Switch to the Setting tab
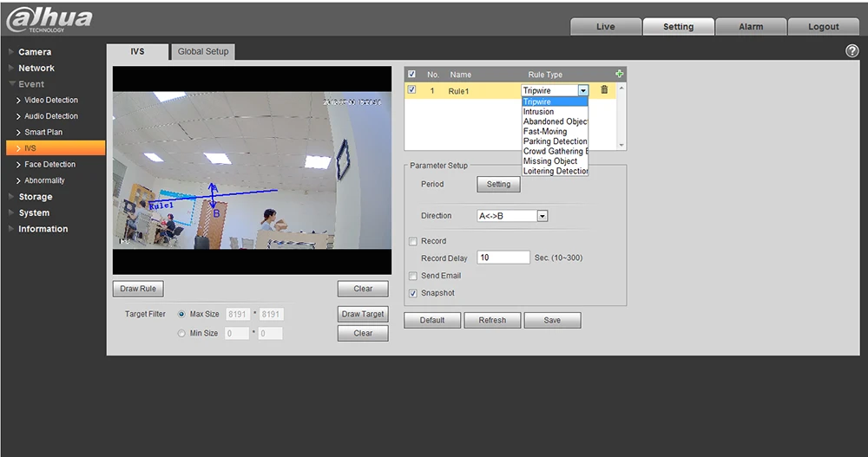Viewport: 868px width, 457px height. [x=678, y=27]
